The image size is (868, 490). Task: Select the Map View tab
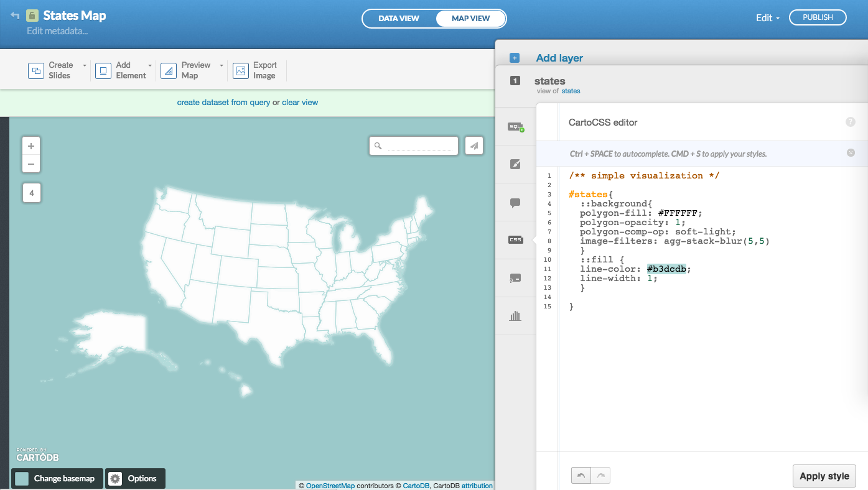(470, 19)
